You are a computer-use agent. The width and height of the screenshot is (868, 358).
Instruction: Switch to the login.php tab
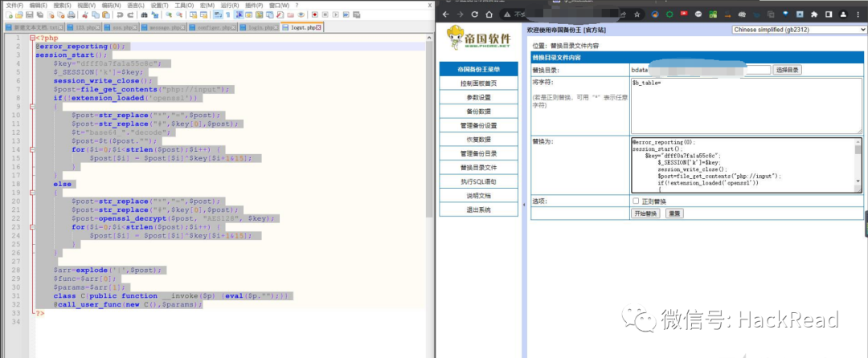[259, 27]
